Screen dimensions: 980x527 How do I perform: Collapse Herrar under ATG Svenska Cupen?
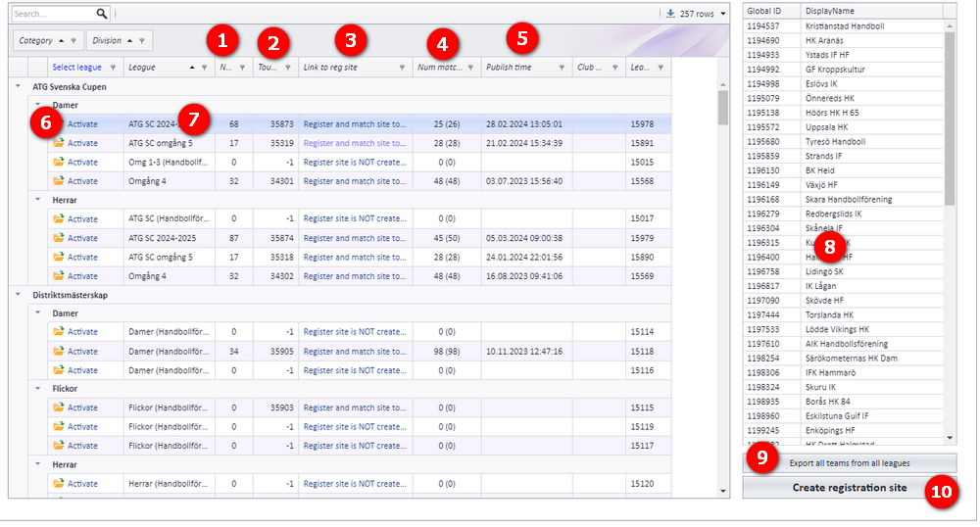[38, 200]
